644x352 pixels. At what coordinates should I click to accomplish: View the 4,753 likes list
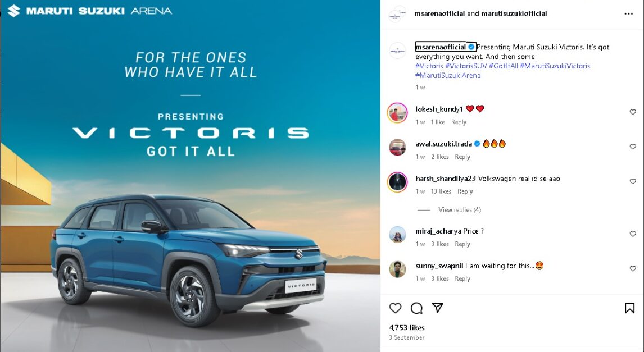click(x=407, y=327)
